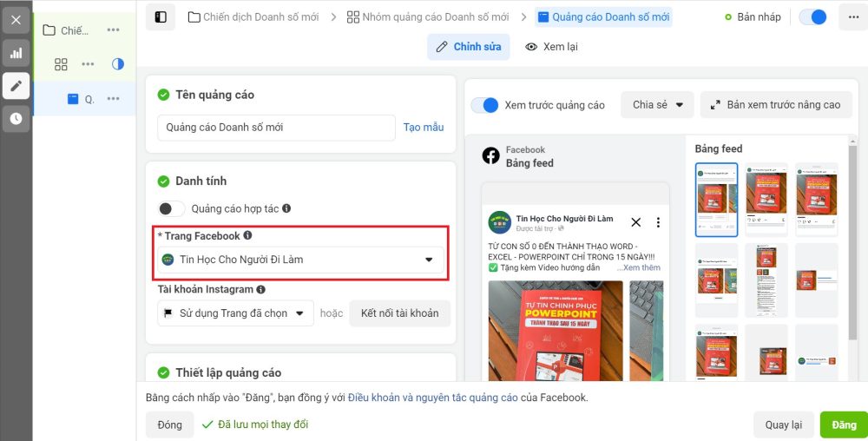The image size is (868, 441).
Task: Click the Facebook logo in preview header
Action: pyautogui.click(x=491, y=156)
